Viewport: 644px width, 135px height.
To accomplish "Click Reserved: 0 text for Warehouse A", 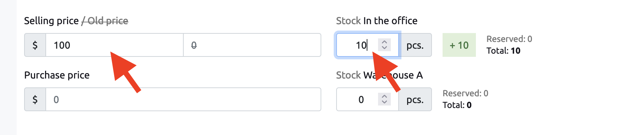I will [465, 93].
